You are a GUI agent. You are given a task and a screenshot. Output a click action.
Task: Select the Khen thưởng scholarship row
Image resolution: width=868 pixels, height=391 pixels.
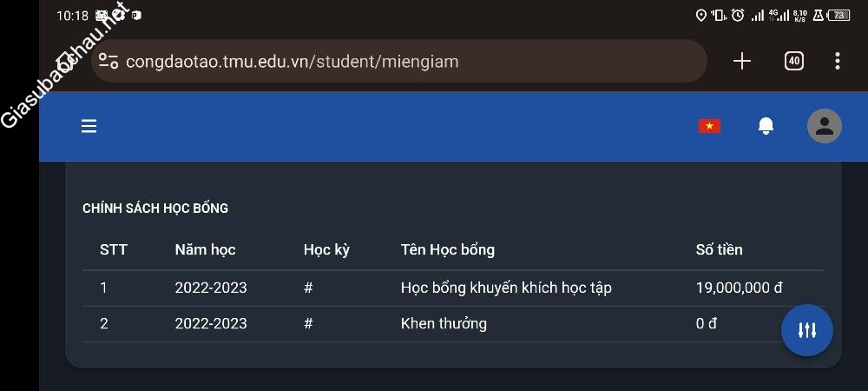coord(444,323)
